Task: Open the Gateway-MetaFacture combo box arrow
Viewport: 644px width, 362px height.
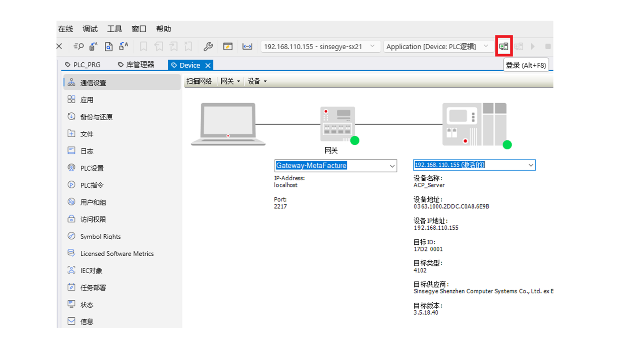Action: click(x=392, y=166)
